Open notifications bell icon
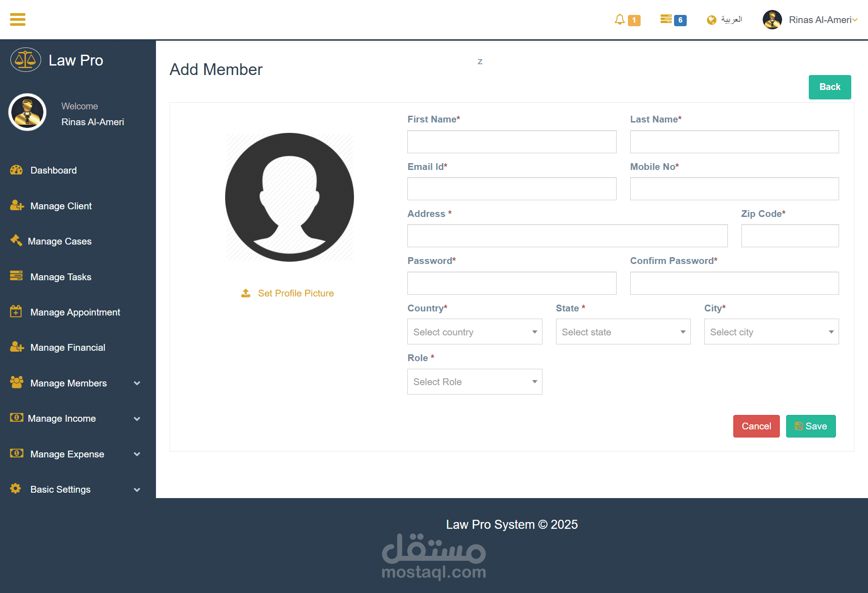868x593 pixels. [619, 19]
